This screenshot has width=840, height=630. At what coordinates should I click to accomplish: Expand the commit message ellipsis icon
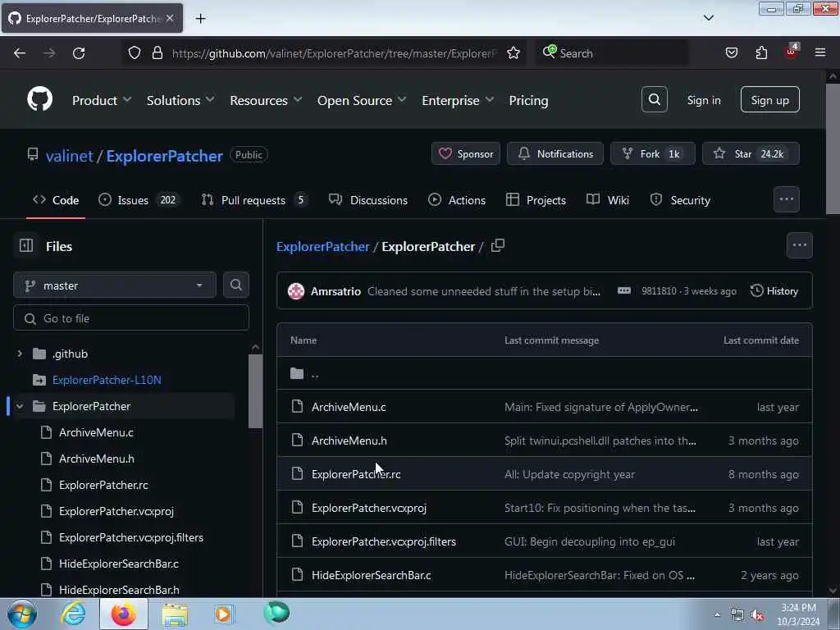(624, 291)
